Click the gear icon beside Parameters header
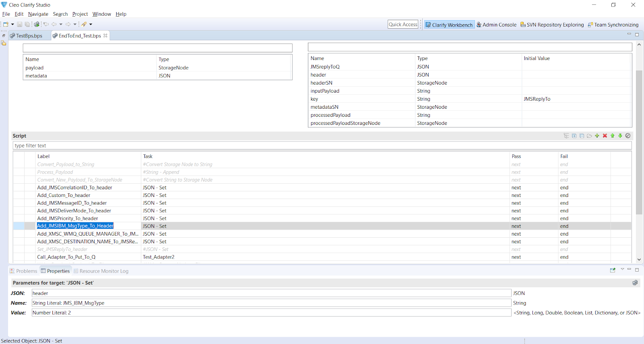This screenshot has height=344, width=644. 635,283
